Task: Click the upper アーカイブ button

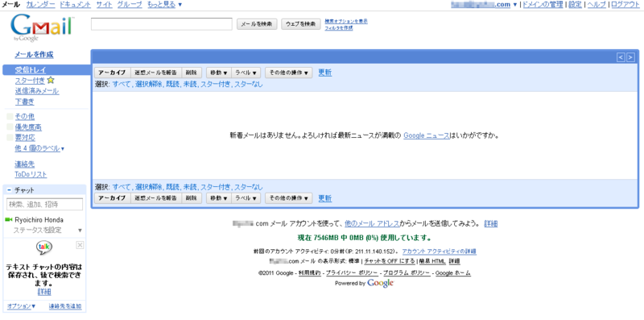Action: [x=113, y=73]
